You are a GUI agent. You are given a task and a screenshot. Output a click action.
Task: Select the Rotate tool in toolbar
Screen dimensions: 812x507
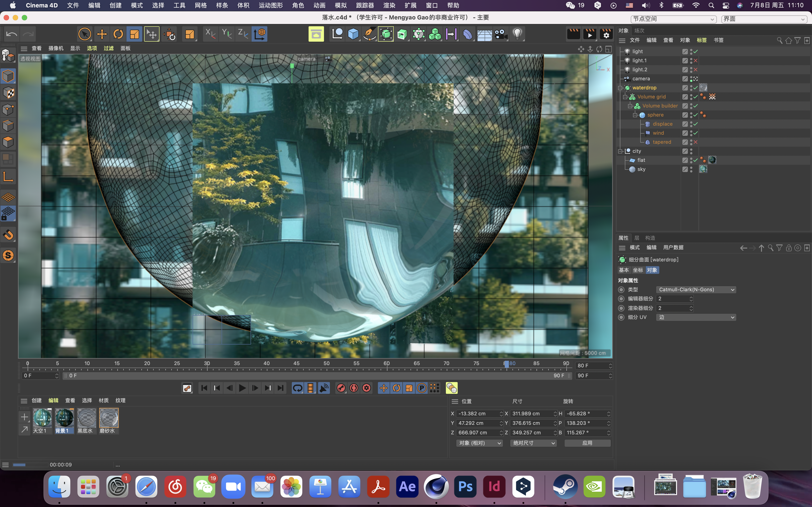pos(118,34)
